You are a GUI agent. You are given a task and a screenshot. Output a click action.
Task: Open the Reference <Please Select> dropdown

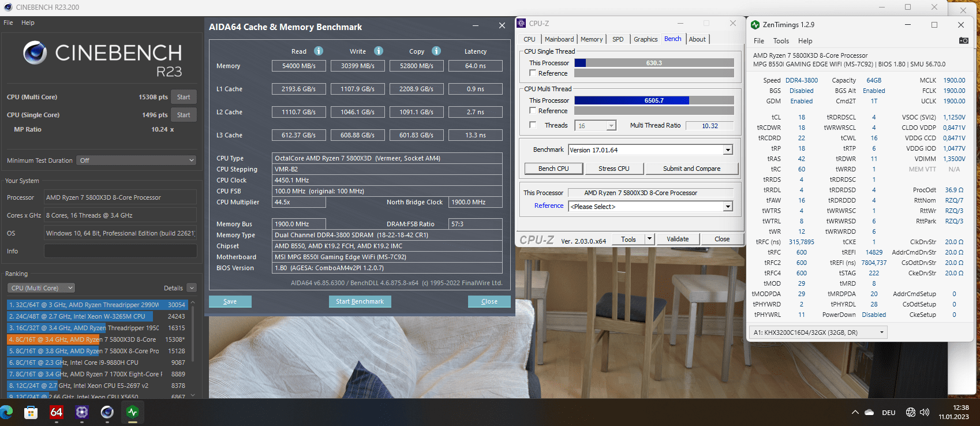[x=728, y=207]
